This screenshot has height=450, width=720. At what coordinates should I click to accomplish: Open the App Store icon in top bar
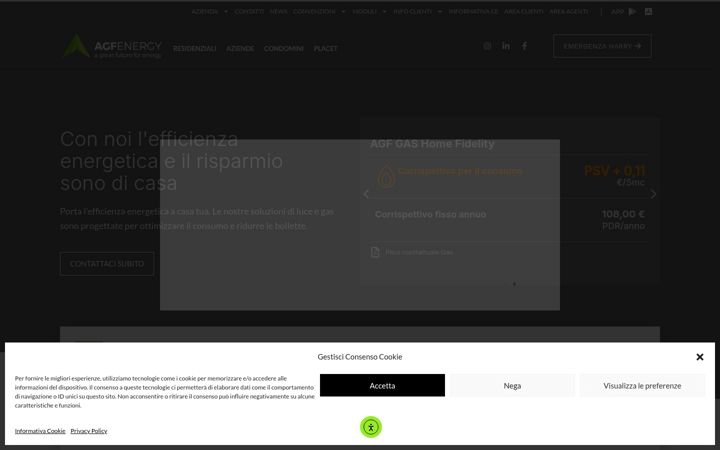click(x=648, y=11)
